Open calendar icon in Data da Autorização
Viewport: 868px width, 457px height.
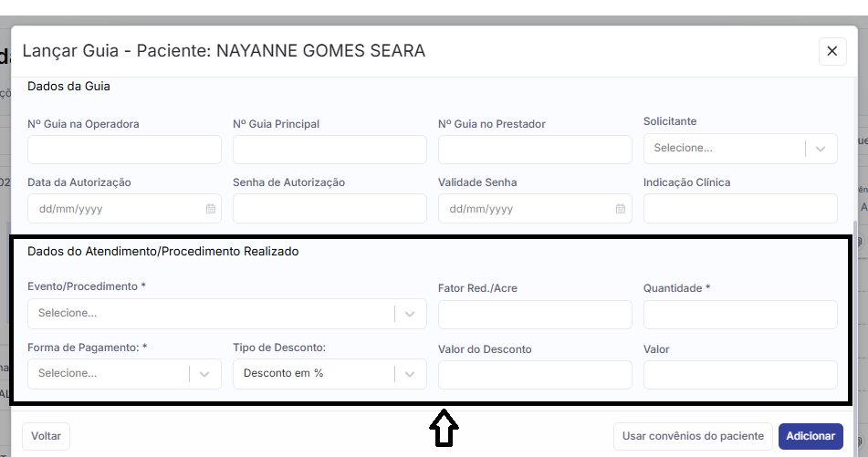[x=211, y=209]
